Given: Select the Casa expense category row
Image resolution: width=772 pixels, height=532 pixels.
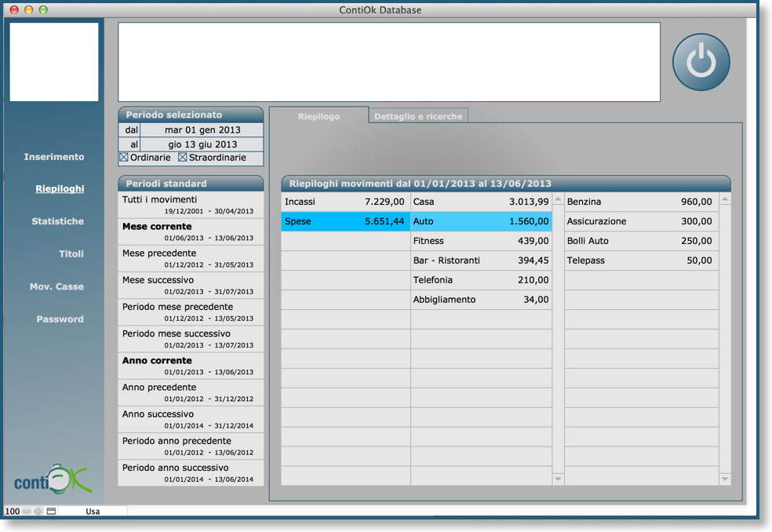Looking at the screenshot, I should (480, 202).
